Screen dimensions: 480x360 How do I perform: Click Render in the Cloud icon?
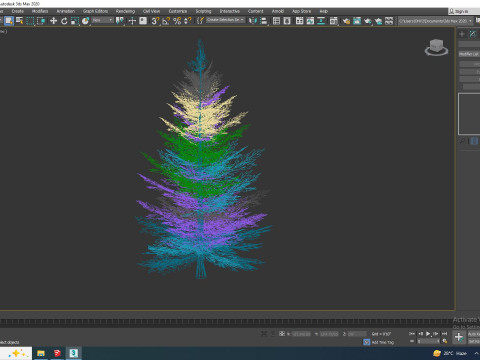(378, 21)
